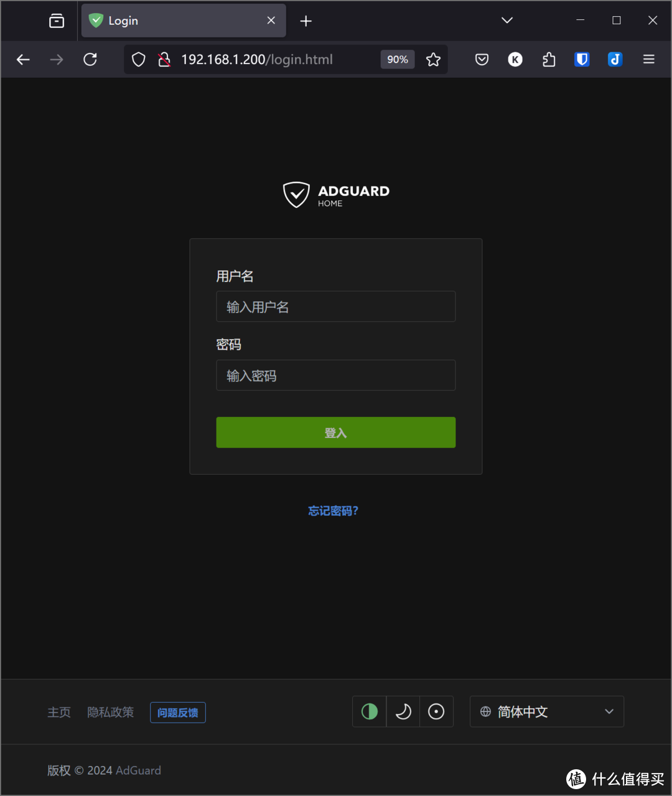
Task: Open the 忘记密码 link
Action: (334, 510)
